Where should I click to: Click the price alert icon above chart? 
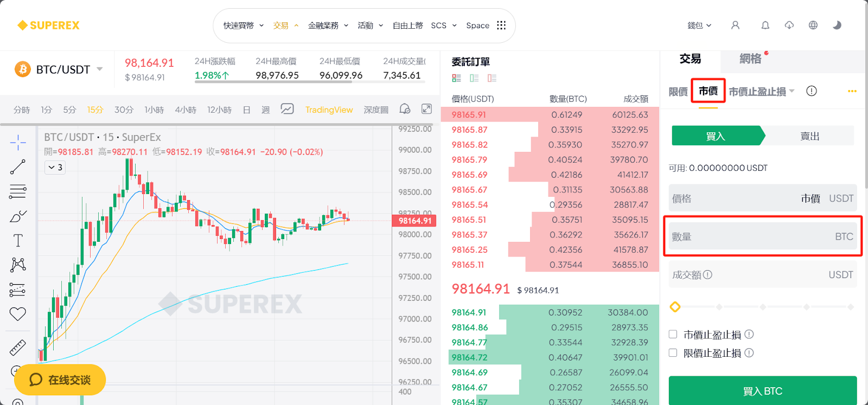pos(405,109)
